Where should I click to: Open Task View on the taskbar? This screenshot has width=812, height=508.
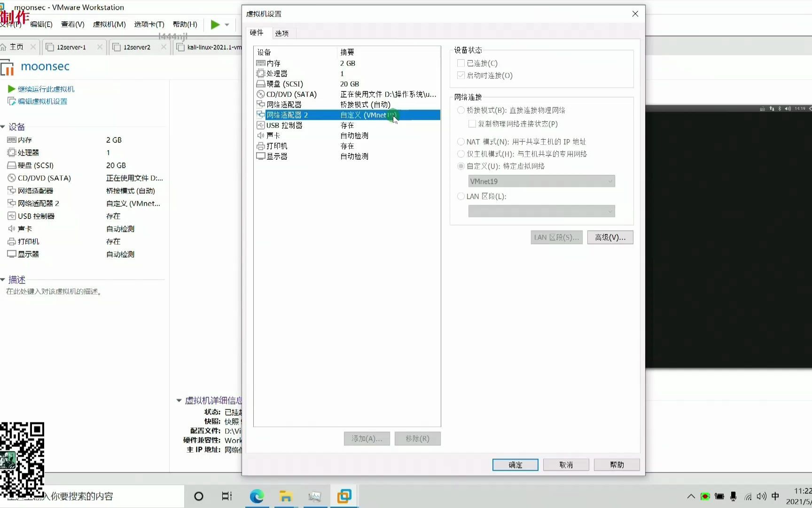click(227, 496)
